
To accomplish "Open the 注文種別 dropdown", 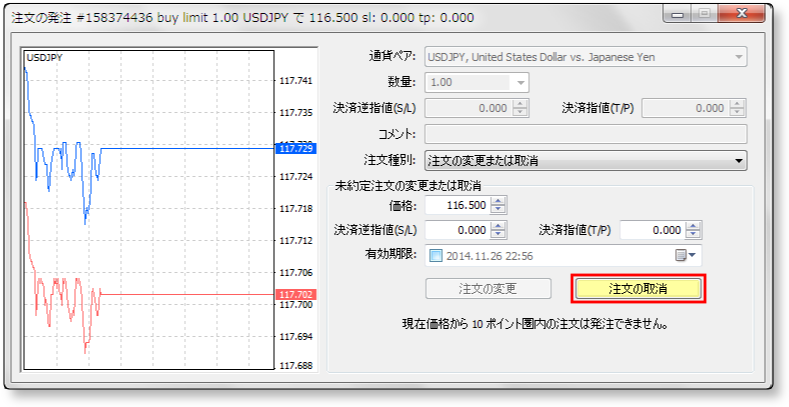I will tap(586, 160).
